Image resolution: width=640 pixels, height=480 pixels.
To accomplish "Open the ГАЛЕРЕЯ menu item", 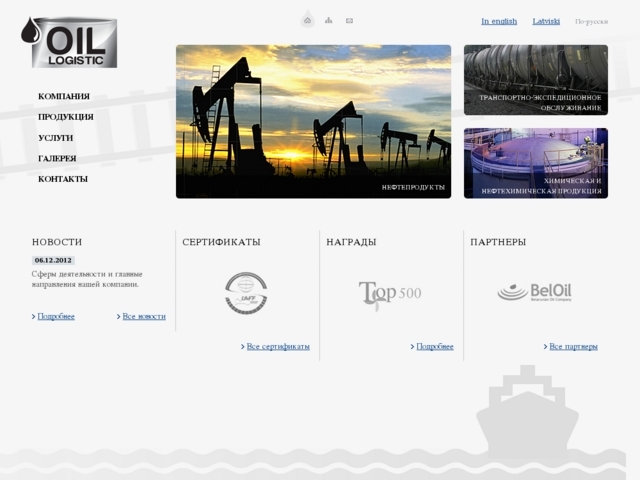I will pos(57,158).
